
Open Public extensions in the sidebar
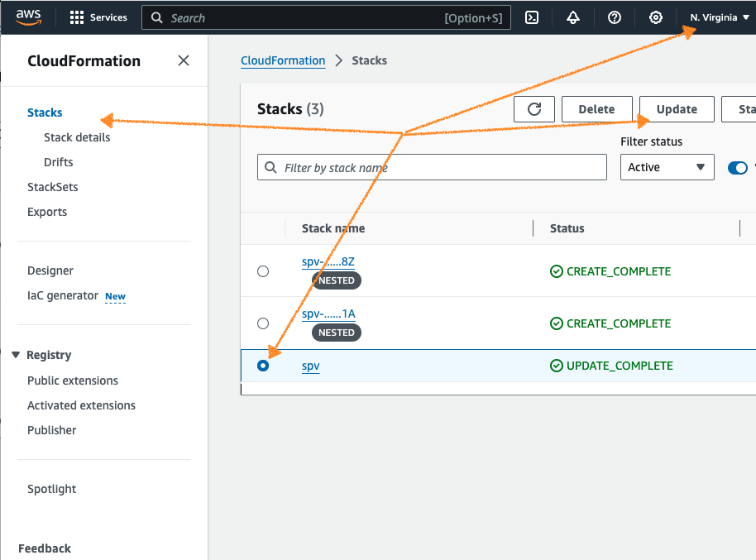[73, 381]
